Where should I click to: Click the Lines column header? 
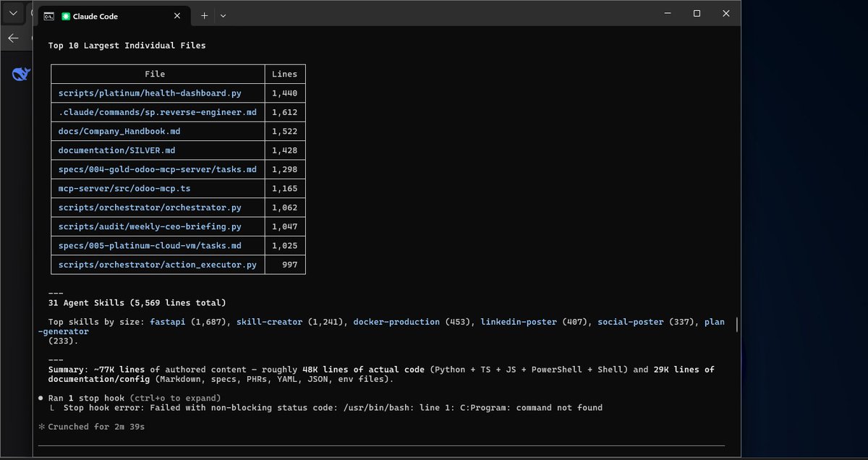tap(284, 74)
